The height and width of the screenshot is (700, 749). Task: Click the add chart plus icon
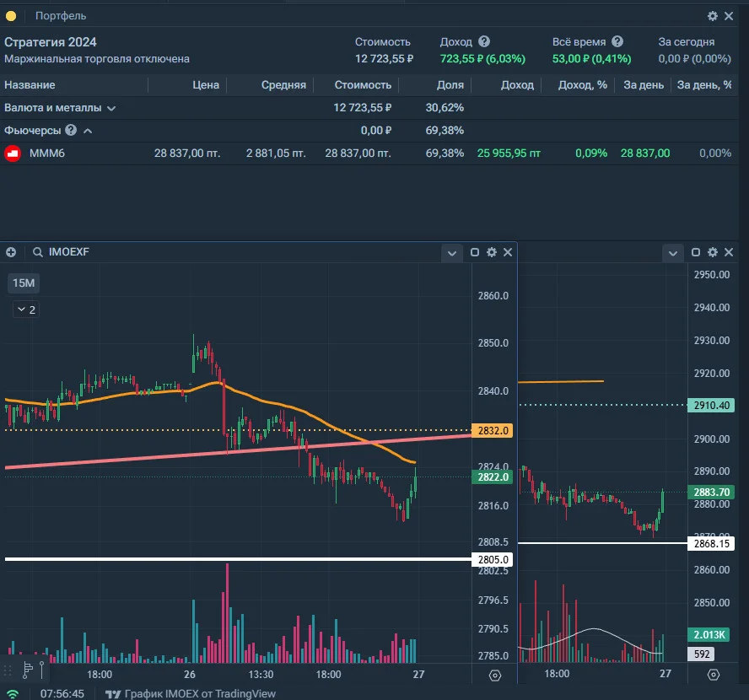11,252
